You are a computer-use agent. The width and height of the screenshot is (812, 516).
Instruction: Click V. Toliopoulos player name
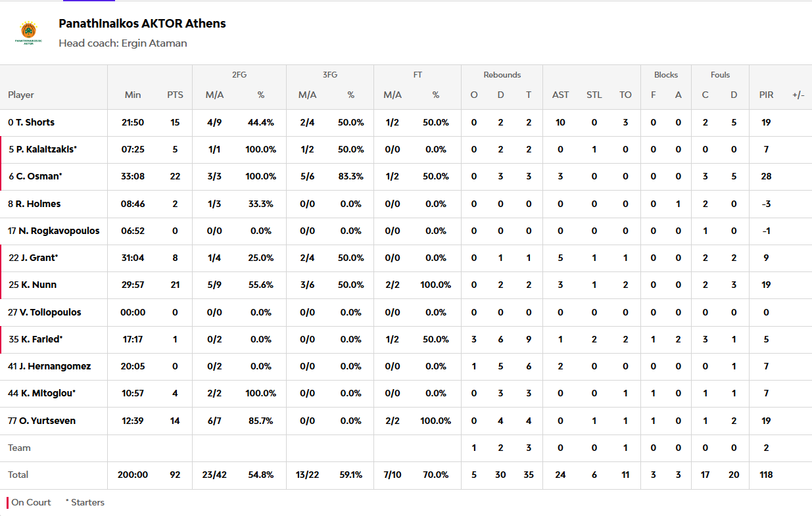coord(50,312)
